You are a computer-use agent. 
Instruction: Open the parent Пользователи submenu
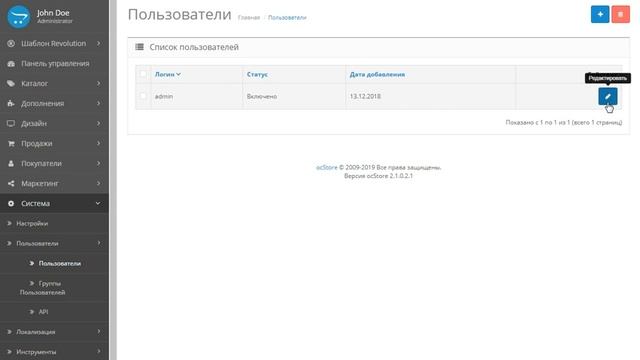tap(55, 243)
